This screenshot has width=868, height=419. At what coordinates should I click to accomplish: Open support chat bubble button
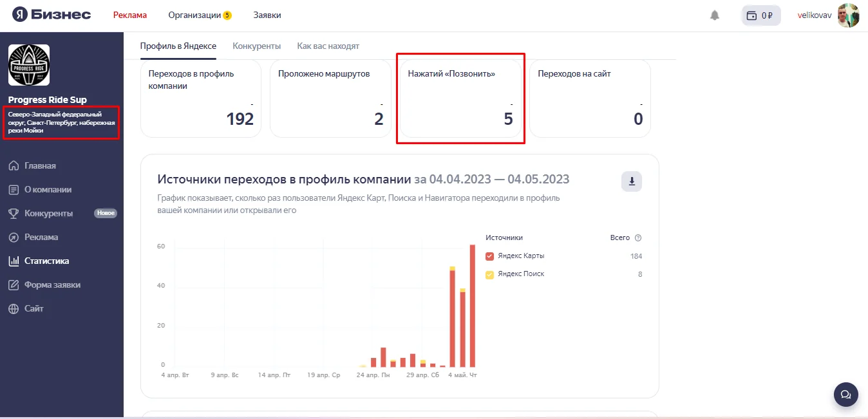(846, 394)
